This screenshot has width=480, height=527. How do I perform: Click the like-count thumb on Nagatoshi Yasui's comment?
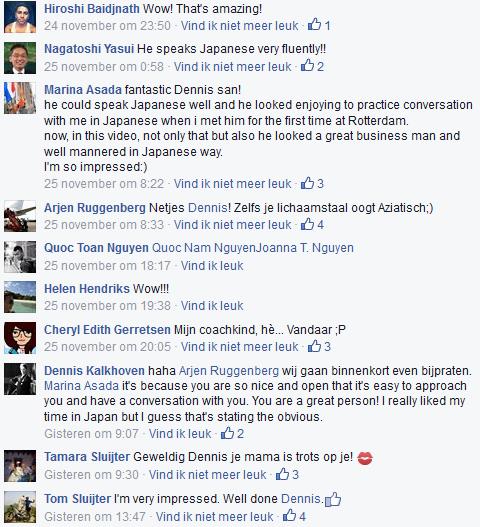[312, 66]
